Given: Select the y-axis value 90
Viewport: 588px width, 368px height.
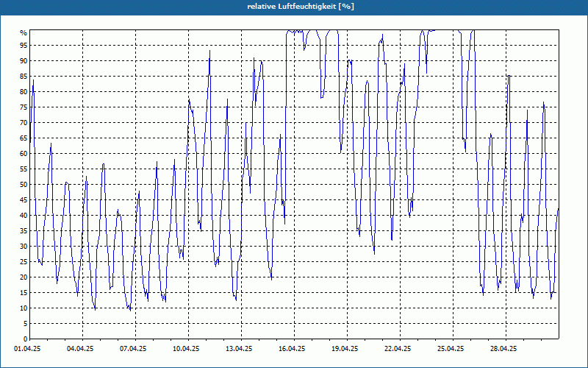Looking at the screenshot, I should (24, 61).
